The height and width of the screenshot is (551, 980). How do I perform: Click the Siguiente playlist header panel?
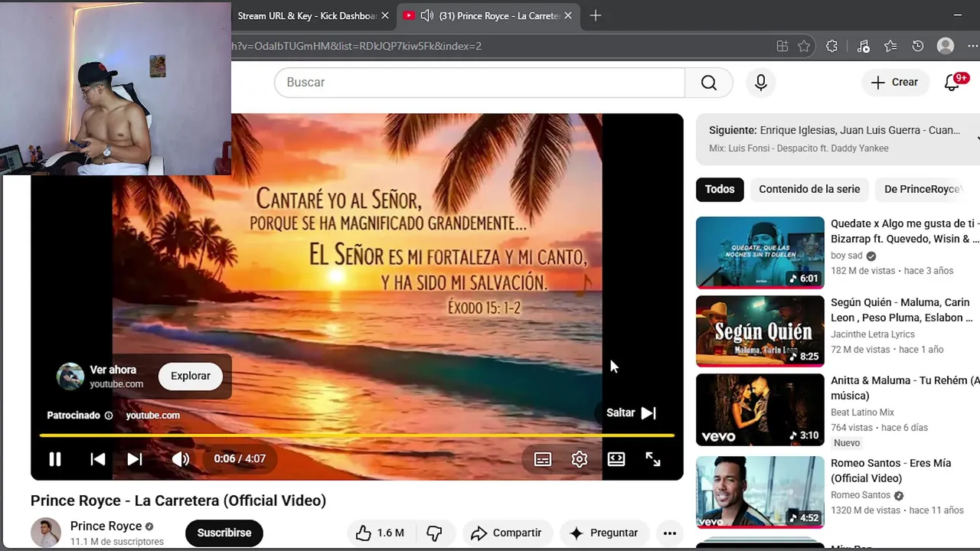click(838, 139)
